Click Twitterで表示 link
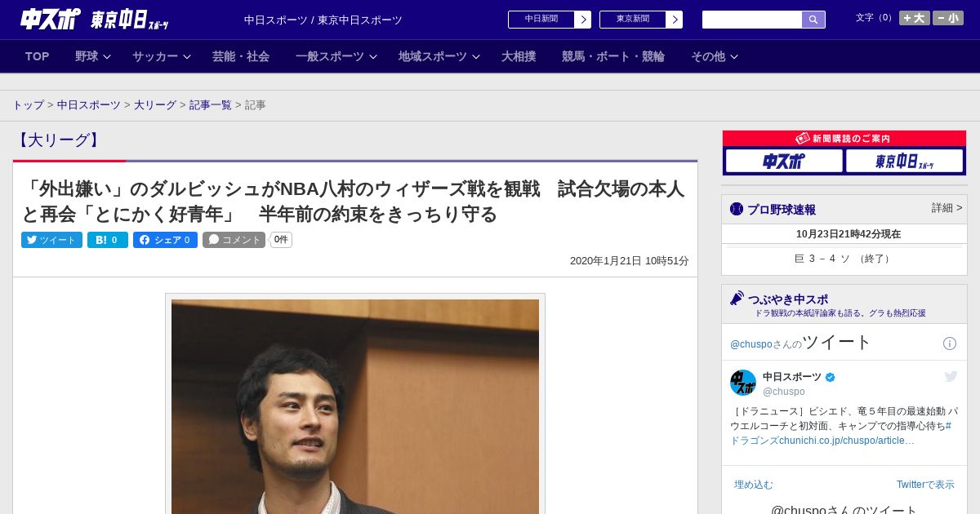 tap(925, 485)
